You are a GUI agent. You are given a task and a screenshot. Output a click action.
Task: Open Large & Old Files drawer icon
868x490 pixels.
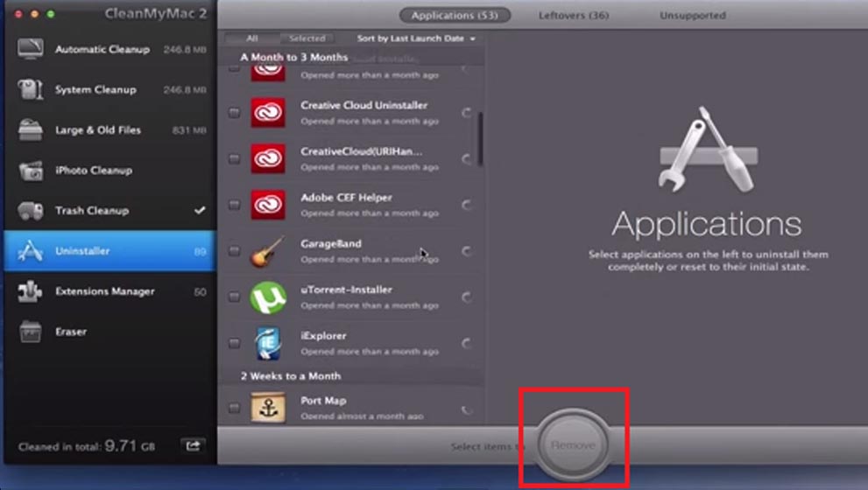30,130
